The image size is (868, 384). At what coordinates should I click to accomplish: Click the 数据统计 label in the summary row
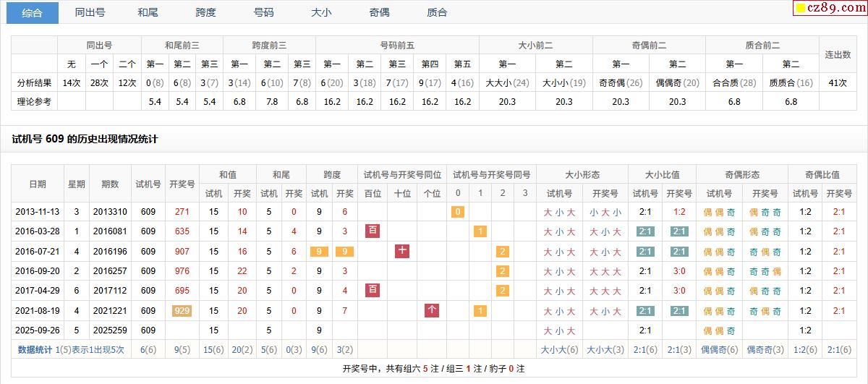(x=35, y=350)
